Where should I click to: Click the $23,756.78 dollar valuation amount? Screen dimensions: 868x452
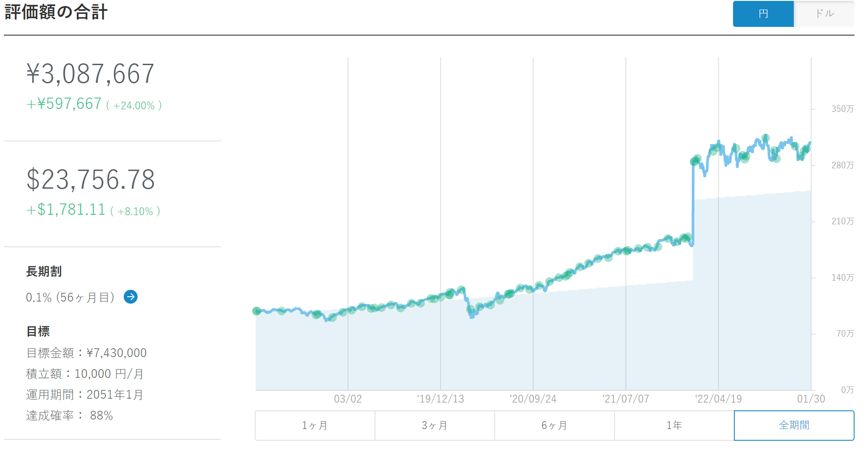[x=90, y=180]
